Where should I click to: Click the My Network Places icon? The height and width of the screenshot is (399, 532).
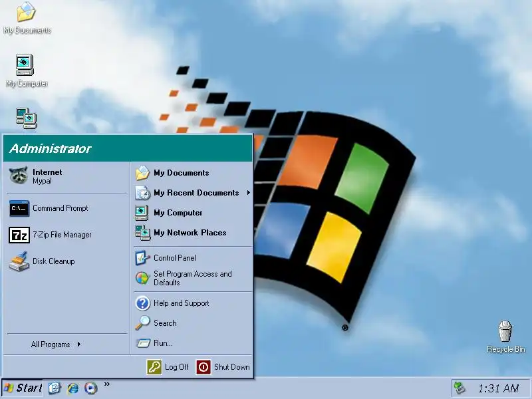[142, 233]
